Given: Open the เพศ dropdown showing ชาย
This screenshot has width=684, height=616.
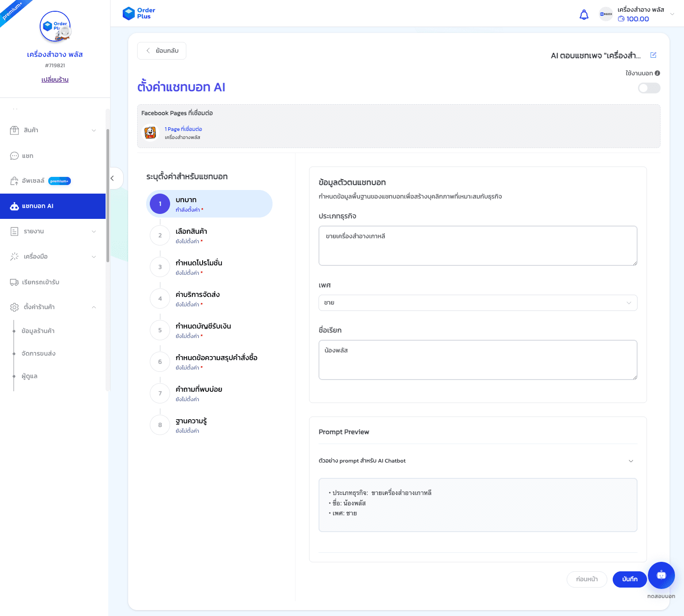Looking at the screenshot, I should (x=477, y=303).
